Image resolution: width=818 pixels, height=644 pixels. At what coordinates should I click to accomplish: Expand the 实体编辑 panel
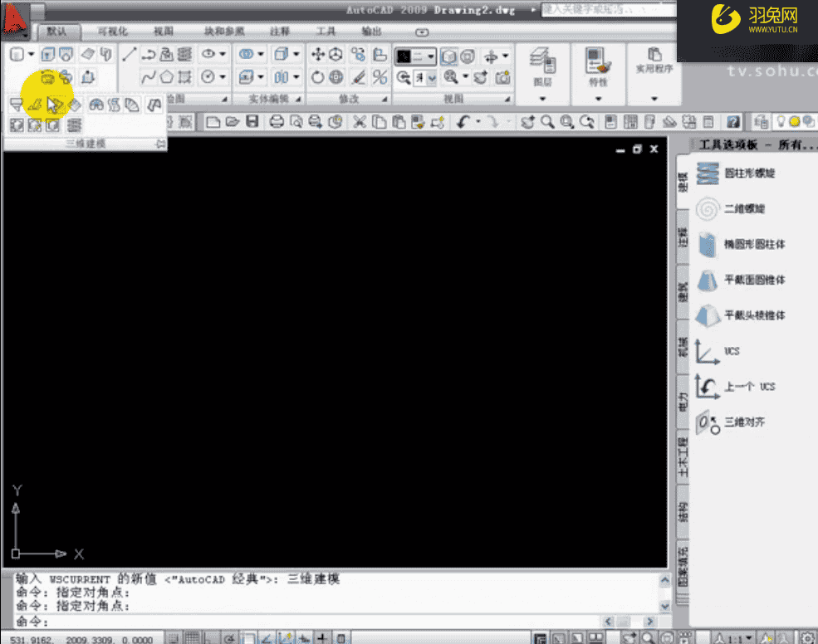(299, 97)
